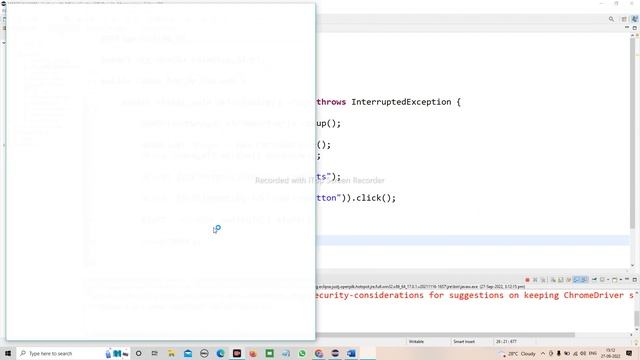The image size is (640, 360).
Task: Open the Dell icon on the taskbar
Action: pyautogui.click(x=204, y=353)
